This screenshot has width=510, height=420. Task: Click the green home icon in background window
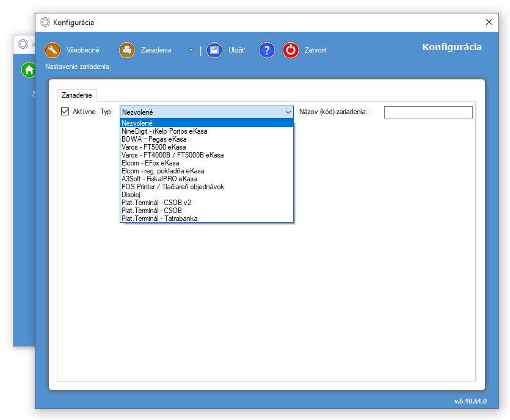(29, 70)
